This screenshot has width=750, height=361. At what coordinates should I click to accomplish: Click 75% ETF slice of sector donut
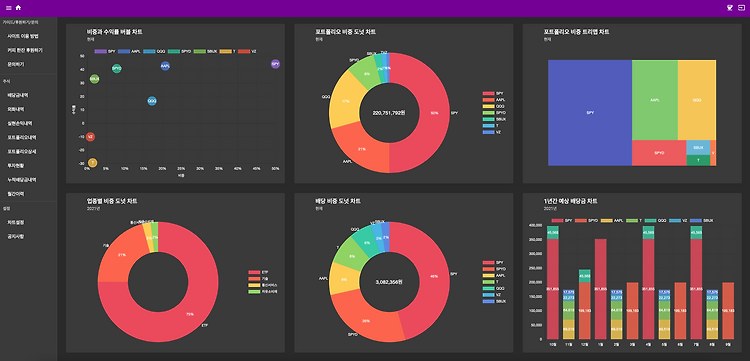point(190,314)
